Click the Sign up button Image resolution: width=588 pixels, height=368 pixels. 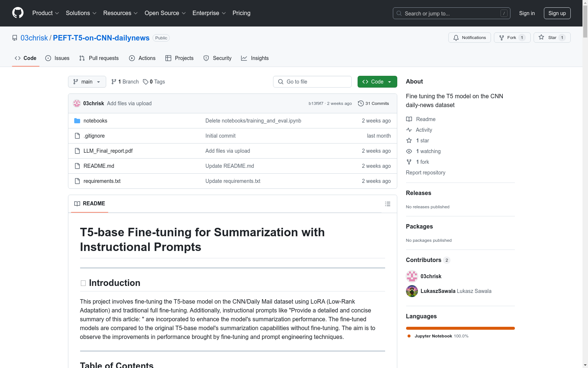click(557, 13)
